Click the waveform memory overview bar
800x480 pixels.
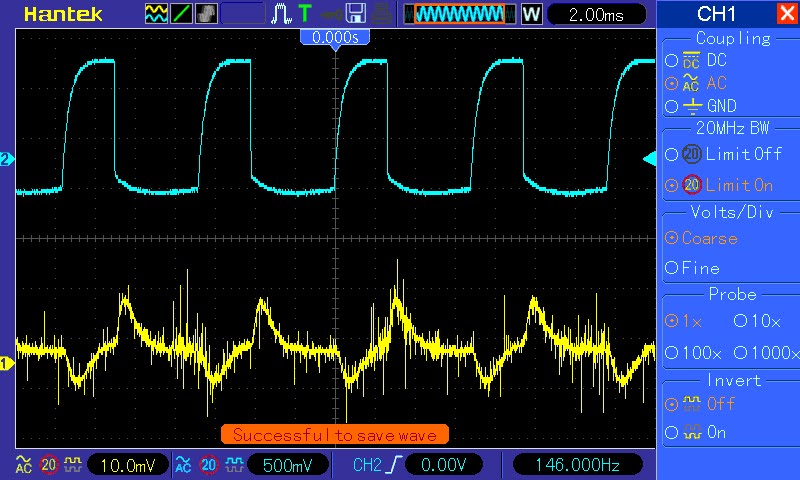[459, 14]
